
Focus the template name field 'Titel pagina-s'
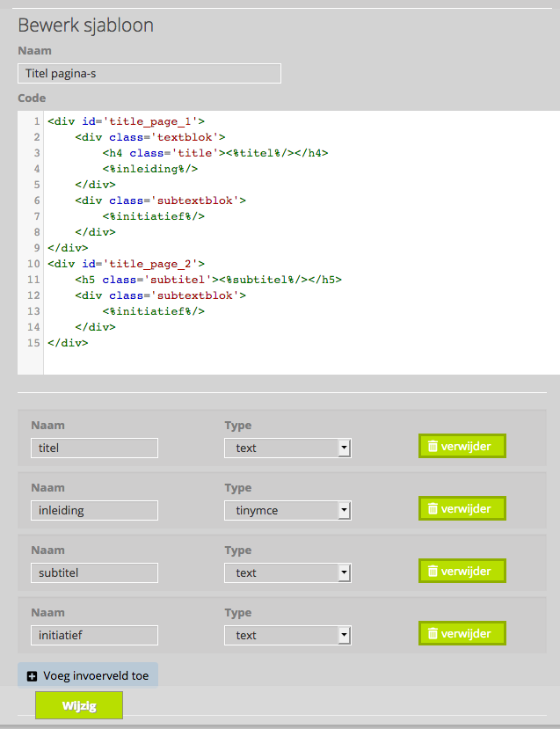click(x=149, y=74)
